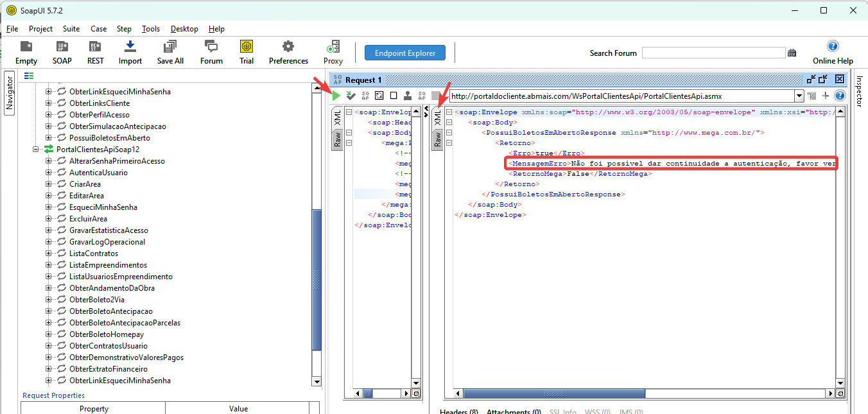868x414 pixels.
Task: Collapse the request soap:Envelope fold marker
Action: 349,112
